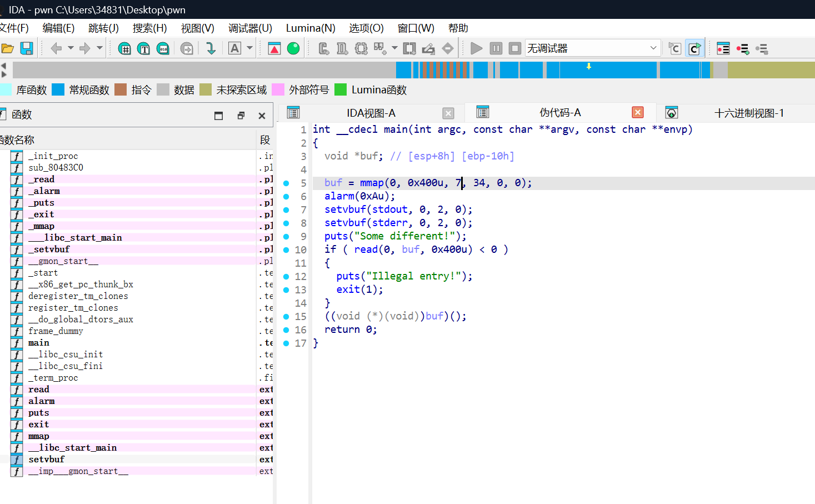Open the 文件(F) menu
The height and width of the screenshot is (504, 815).
[14, 28]
